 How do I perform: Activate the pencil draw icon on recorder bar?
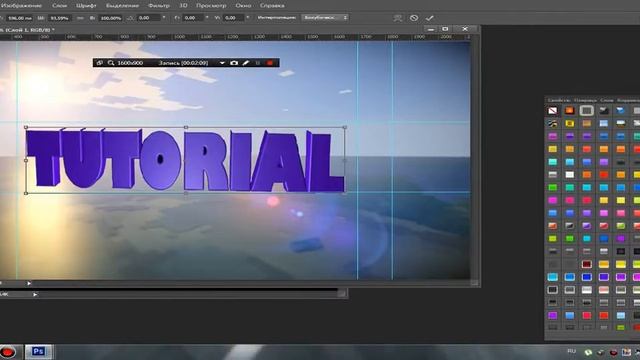pyautogui.click(x=246, y=63)
